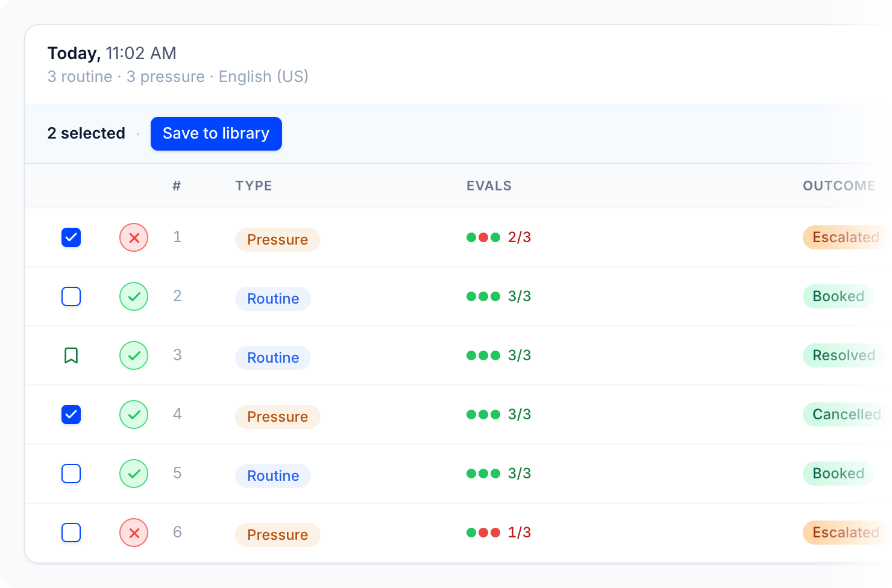Click the 1/3 eval score
The height and width of the screenshot is (588, 892).
click(520, 533)
